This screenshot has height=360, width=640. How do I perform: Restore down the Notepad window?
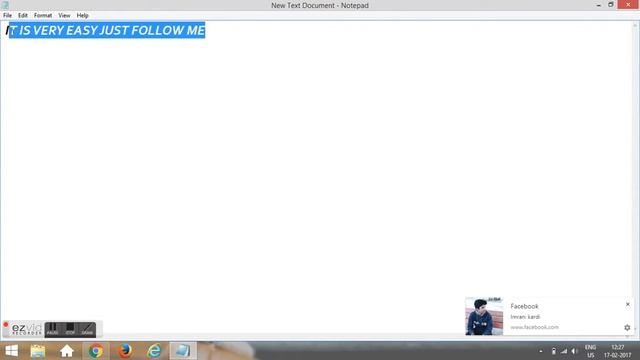[x=611, y=5]
